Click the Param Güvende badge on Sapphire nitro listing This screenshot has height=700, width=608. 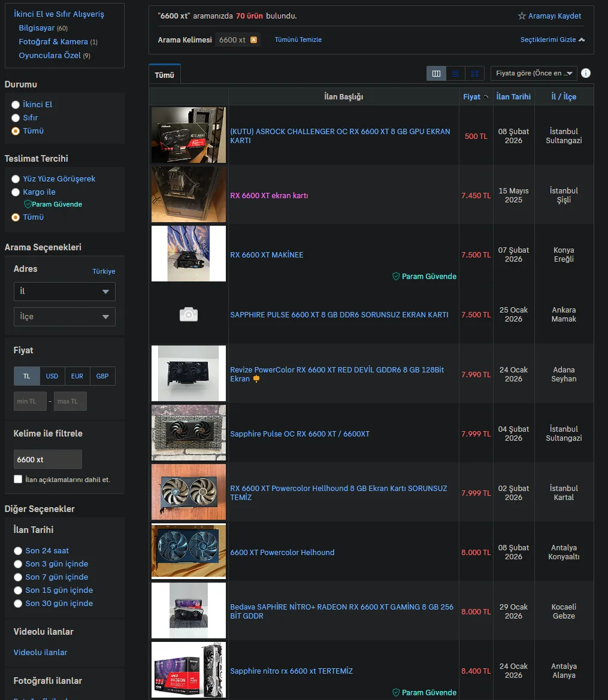point(424,692)
